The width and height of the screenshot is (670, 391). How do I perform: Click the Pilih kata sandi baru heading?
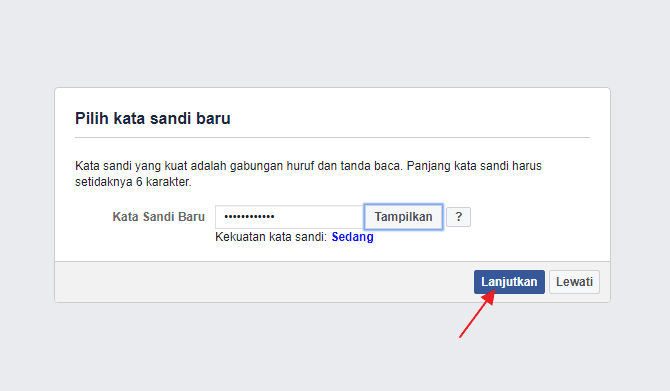pos(153,118)
